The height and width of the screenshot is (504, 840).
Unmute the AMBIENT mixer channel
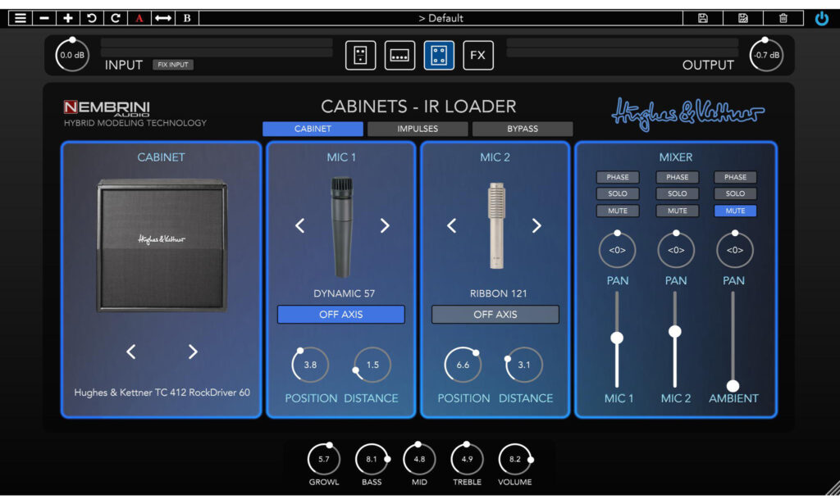735,211
